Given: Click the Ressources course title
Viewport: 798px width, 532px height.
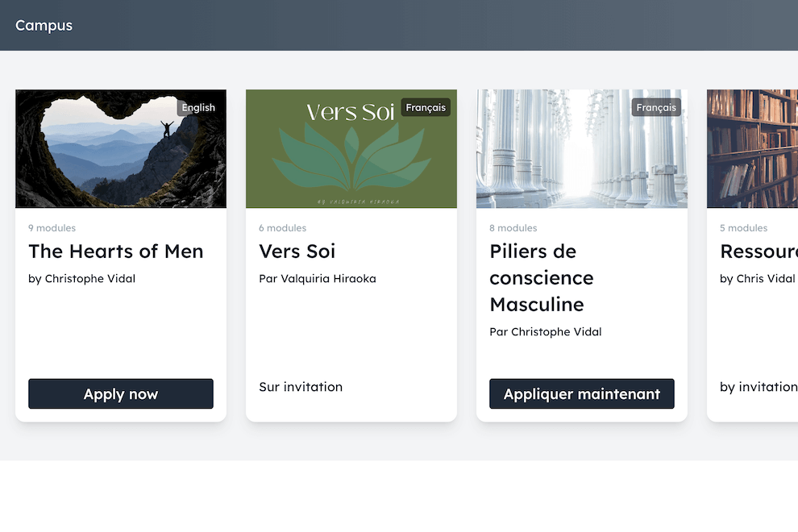Looking at the screenshot, I should tap(759, 251).
